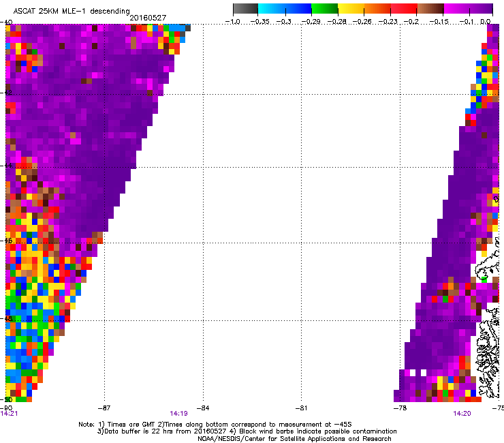Click the '-84' longitude axis label

(203, 408)
